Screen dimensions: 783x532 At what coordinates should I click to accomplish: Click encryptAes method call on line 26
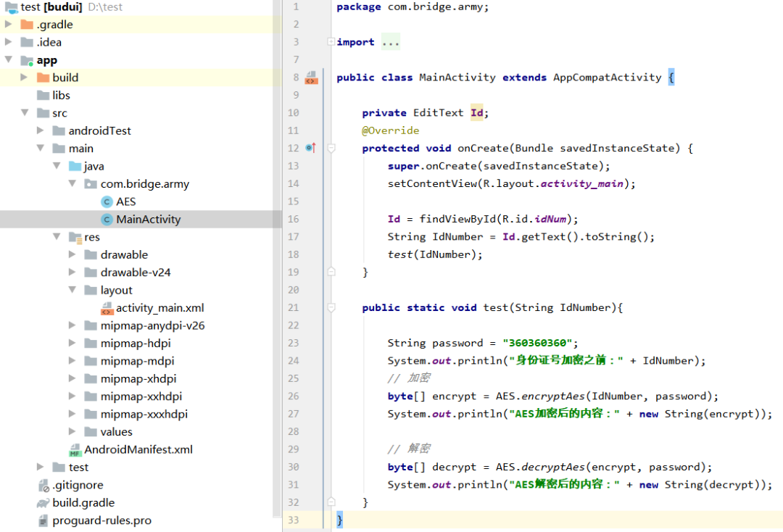[552, 396]
